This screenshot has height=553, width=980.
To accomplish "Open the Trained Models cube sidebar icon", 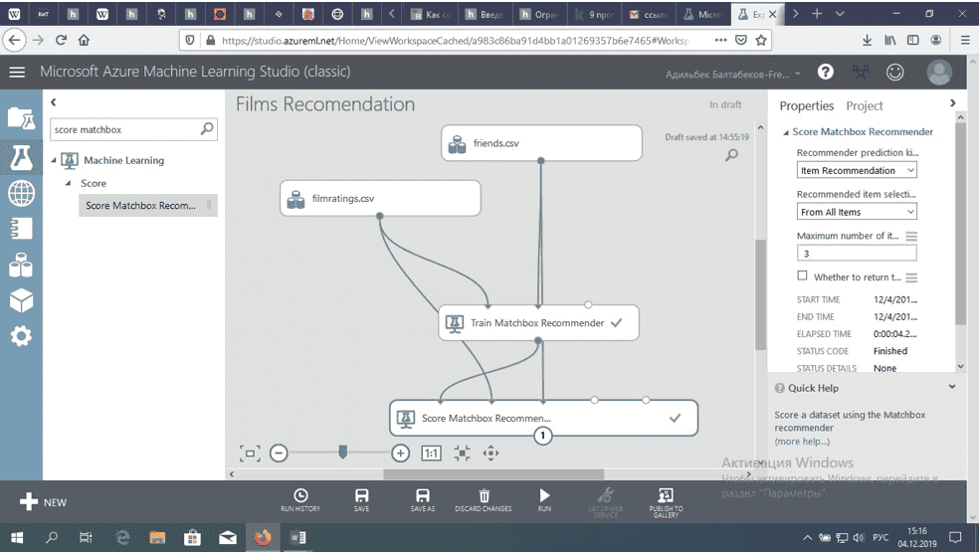I will [21, 300].
